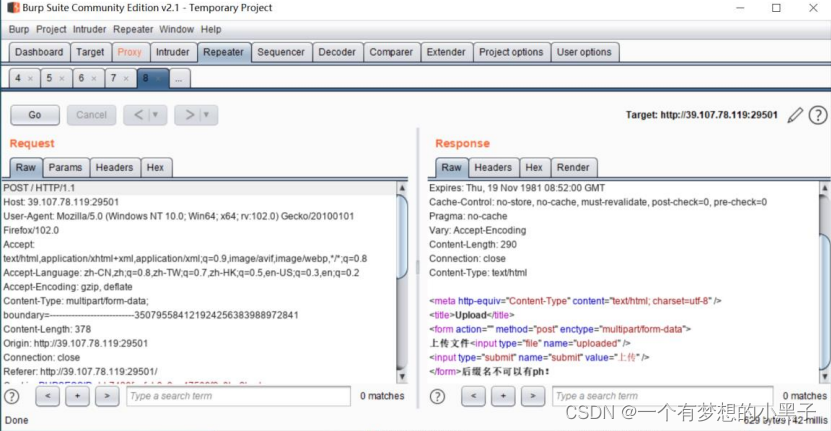Open the Project menu
The image size is (831, 431).
pos(51,29)
